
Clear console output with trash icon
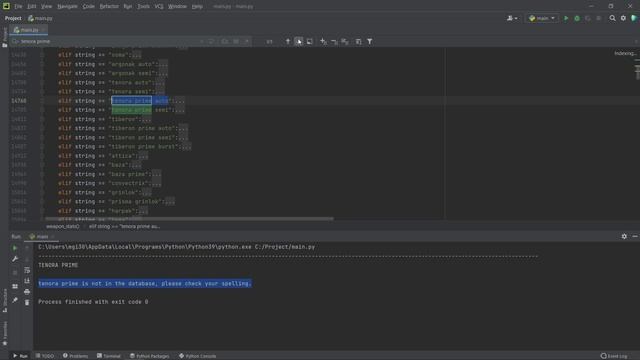[x=27, y=302]
